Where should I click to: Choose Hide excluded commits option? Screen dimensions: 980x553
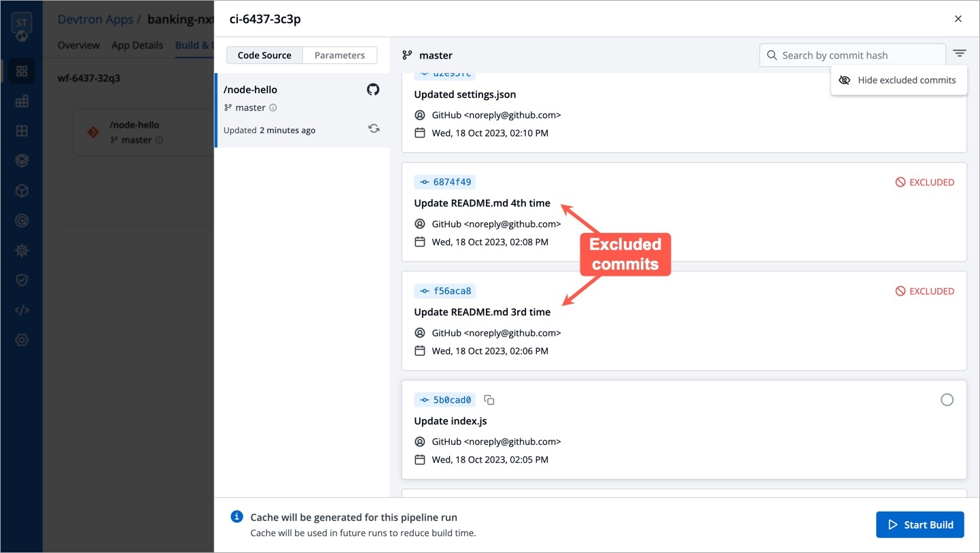click(x=898, y=80)
